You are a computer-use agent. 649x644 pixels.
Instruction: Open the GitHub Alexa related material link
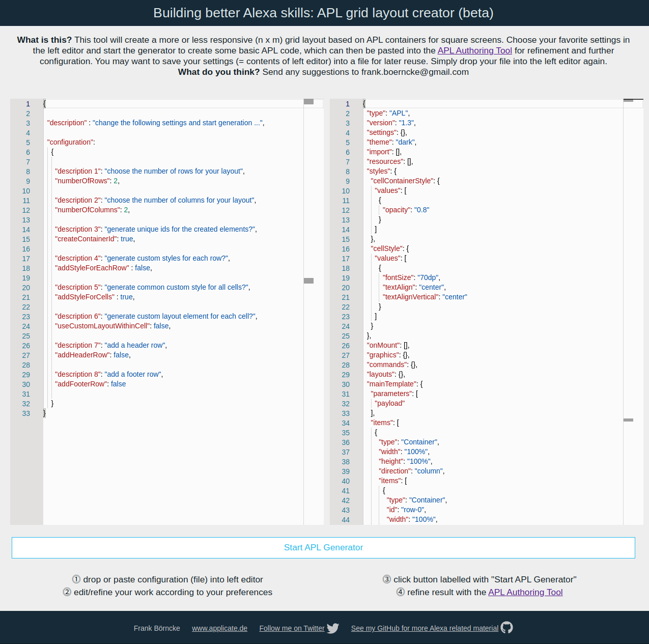[x=425, y=628]
